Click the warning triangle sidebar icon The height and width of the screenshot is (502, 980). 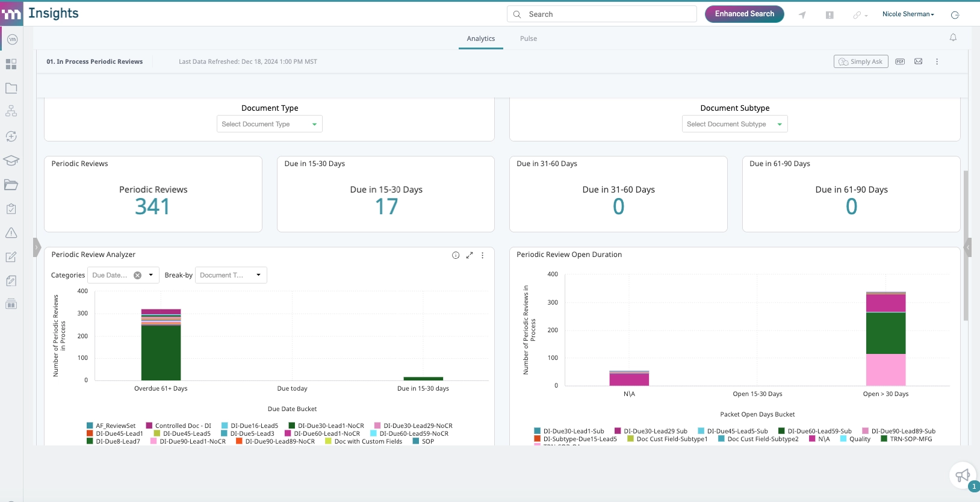pyautogui.click(x=11, y=233)
